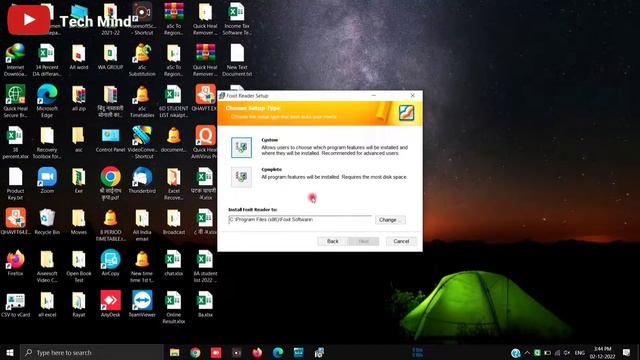Screen dimensions: 640x360
Task: Select the Online Result.xlsx file
Action: 173,307
